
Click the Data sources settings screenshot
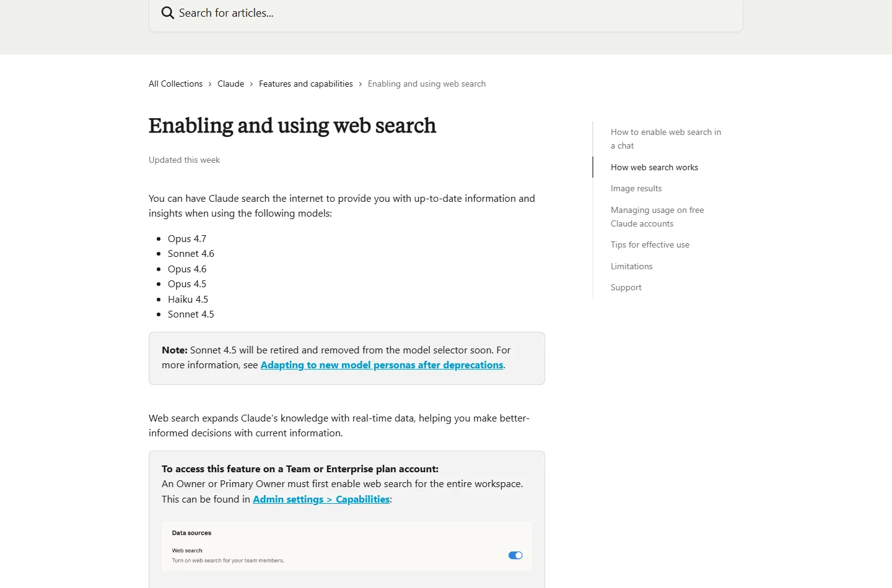point(347,546)
